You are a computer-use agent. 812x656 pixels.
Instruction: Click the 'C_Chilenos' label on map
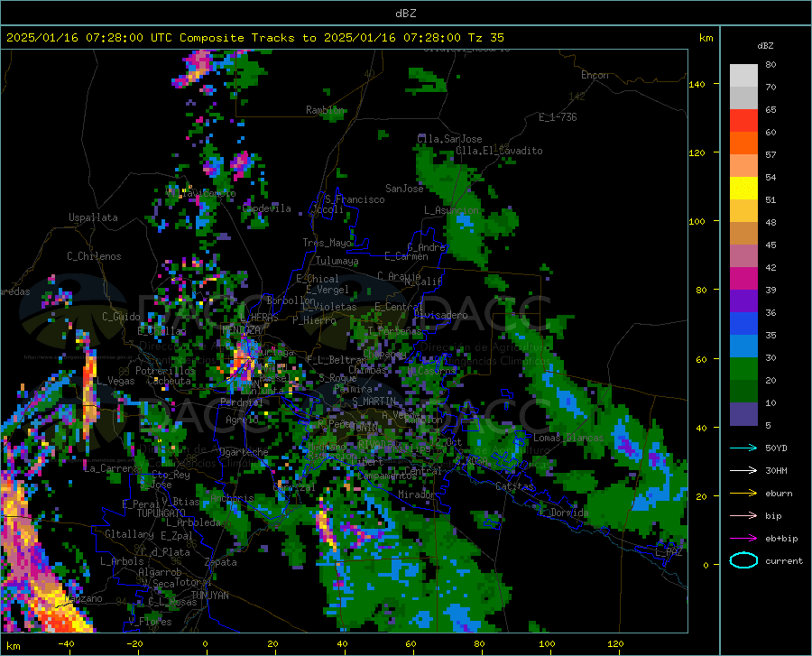(x=94, y=256)
